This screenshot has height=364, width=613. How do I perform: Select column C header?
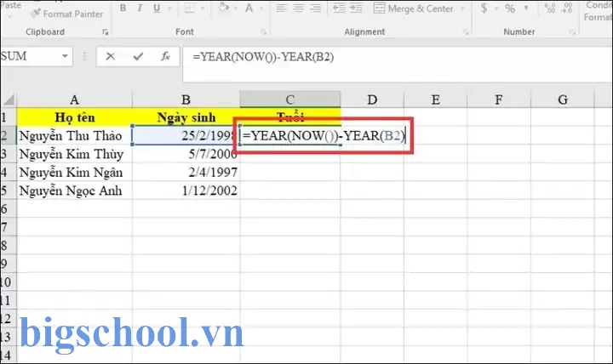click(290, 100)
